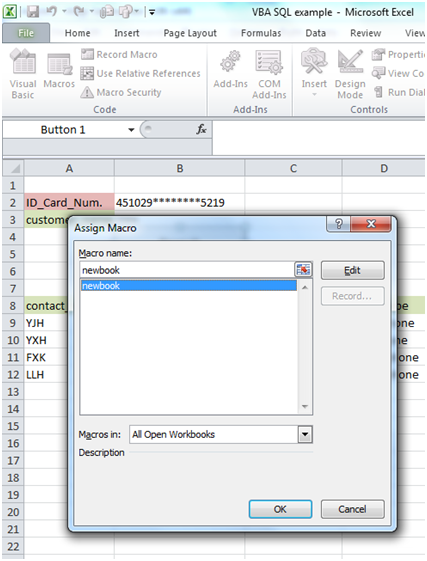Select cell containing FXK
This screenshot has width=427, height=561.
pyautogui.click(x=46, y=357)
